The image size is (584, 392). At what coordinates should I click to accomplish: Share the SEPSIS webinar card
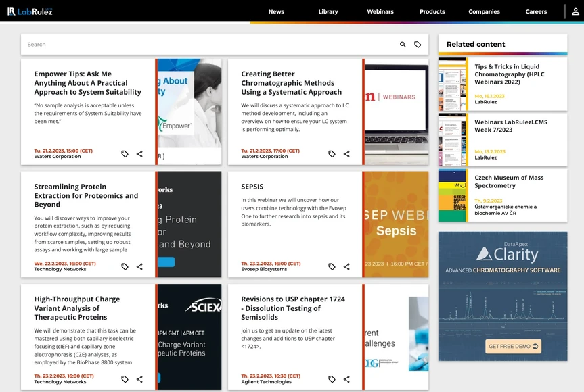[346, 266]
